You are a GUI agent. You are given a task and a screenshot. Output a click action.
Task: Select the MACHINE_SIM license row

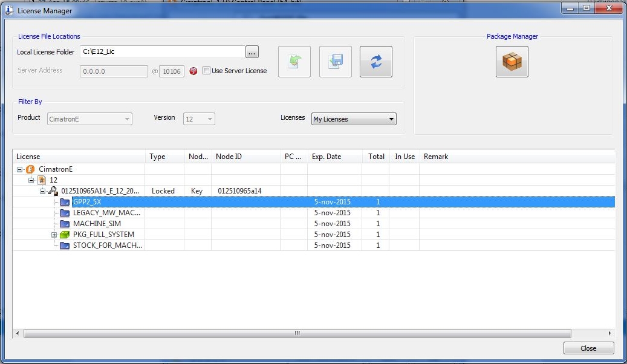(x=313, y=223)
